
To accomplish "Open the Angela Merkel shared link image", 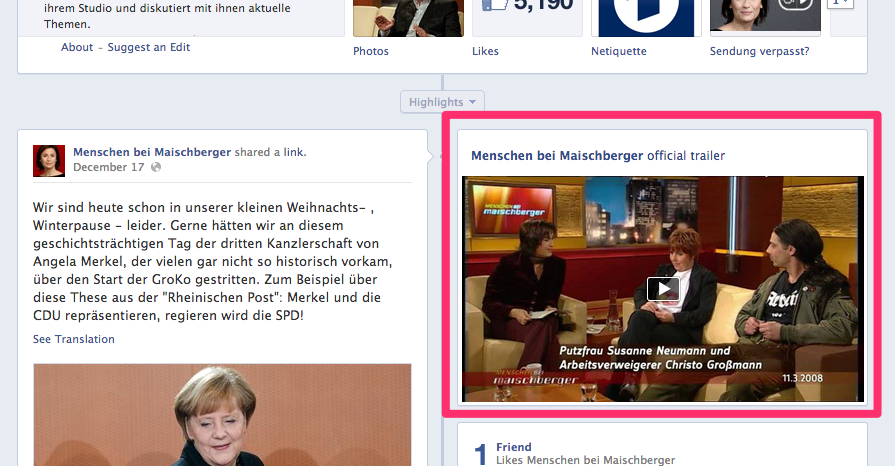I will (222, 415).
